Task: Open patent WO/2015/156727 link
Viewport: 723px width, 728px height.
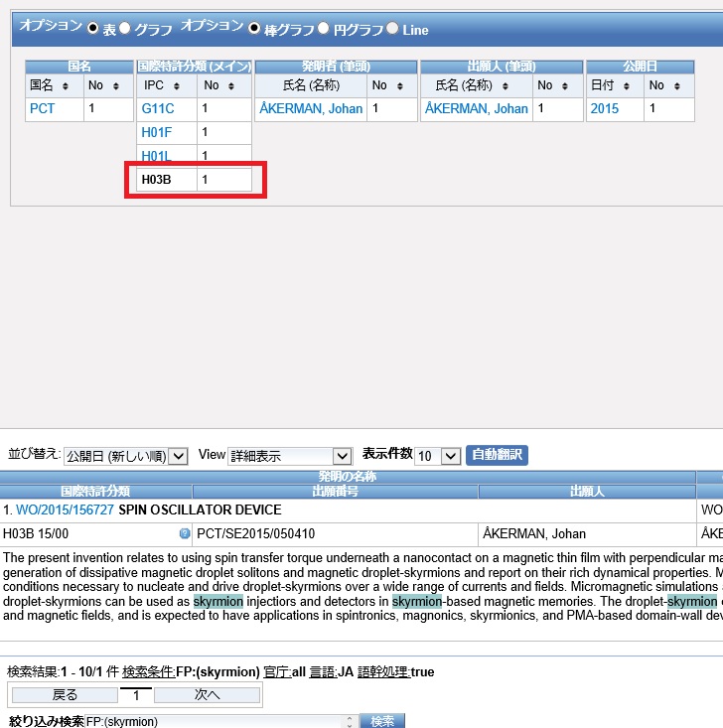Action: tap(65, 510)
